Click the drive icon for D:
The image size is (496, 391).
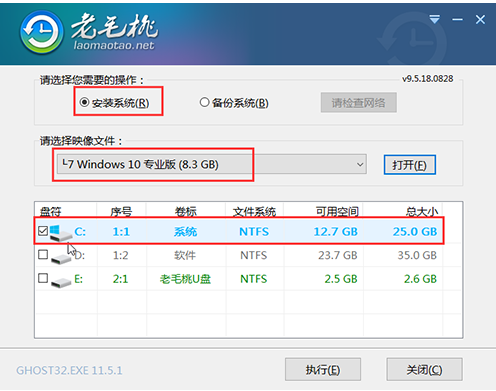(x=61, y=258)
